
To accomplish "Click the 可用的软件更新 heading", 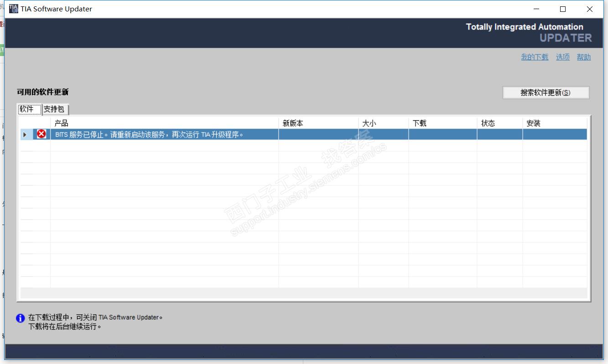I will pyautogui.click(x=43, y=92).
